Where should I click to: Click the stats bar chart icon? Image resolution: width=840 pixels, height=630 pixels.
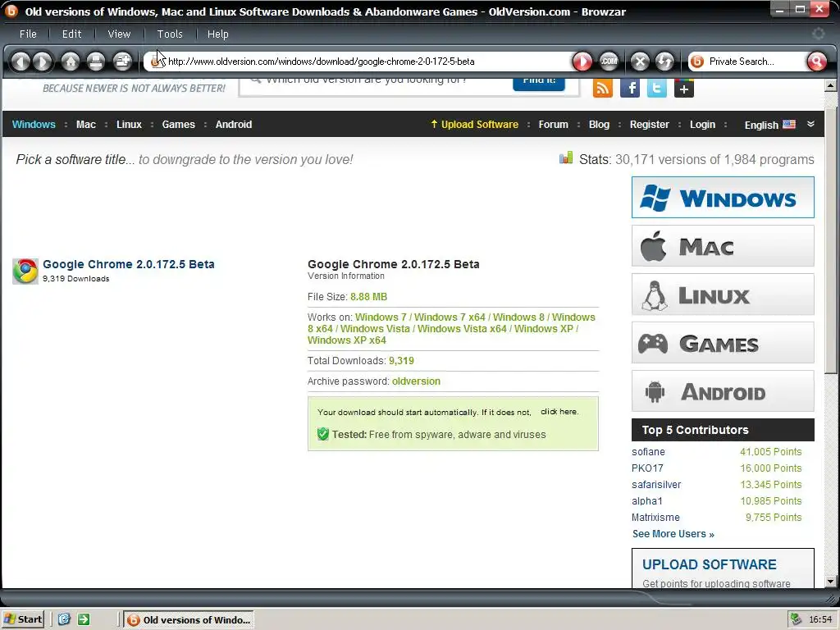click(566, 158)
